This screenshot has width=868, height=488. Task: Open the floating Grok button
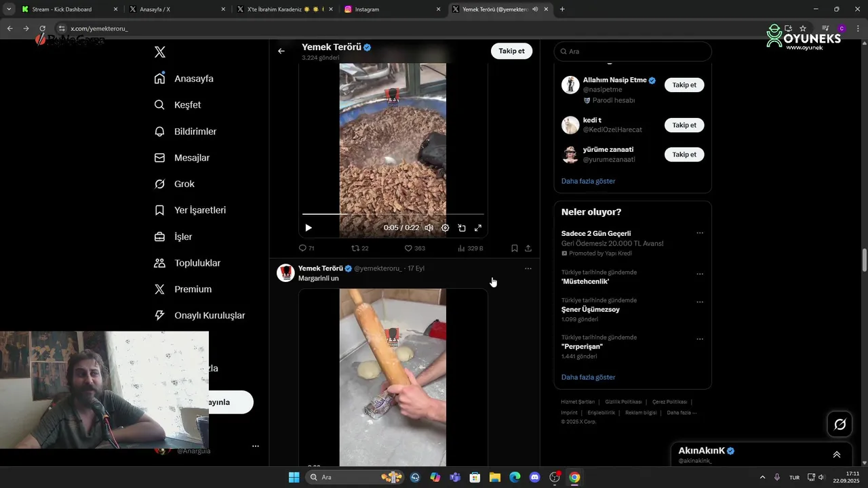840,424
